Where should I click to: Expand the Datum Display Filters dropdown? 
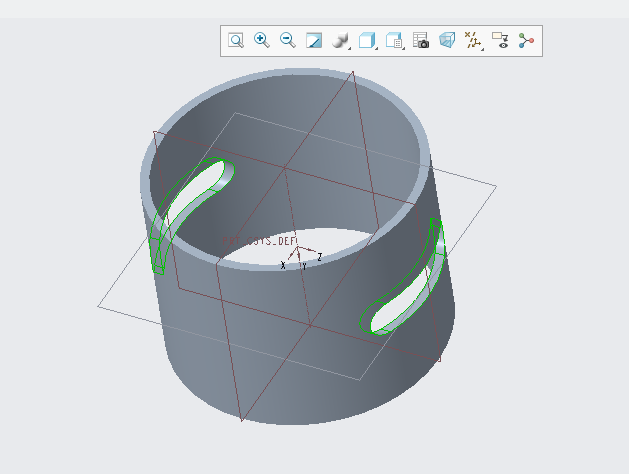474,41
